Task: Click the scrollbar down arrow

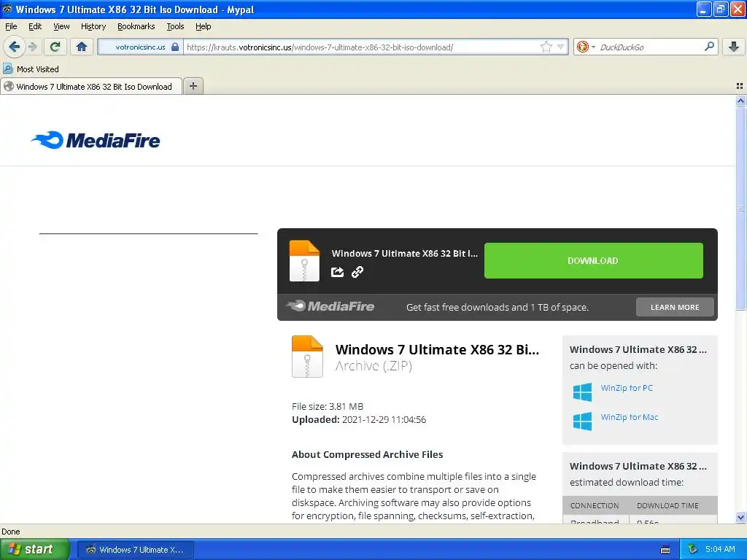Action: tap(740, 517)
